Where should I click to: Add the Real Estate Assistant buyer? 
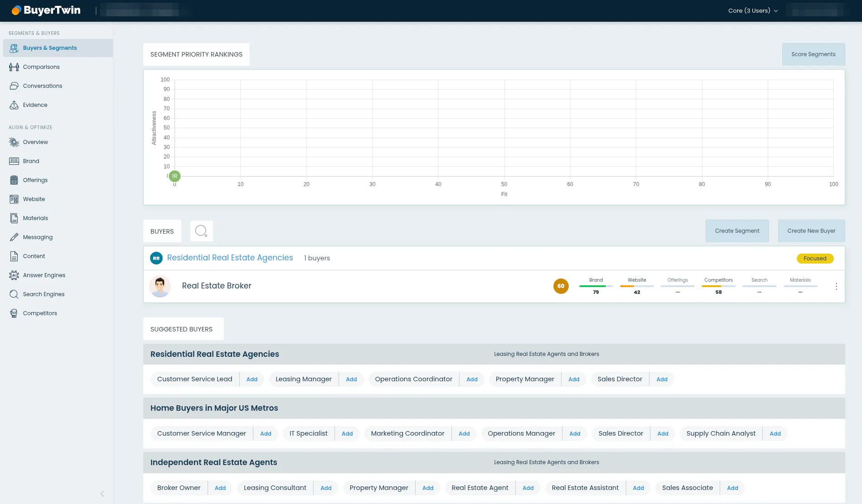[638, 488]
